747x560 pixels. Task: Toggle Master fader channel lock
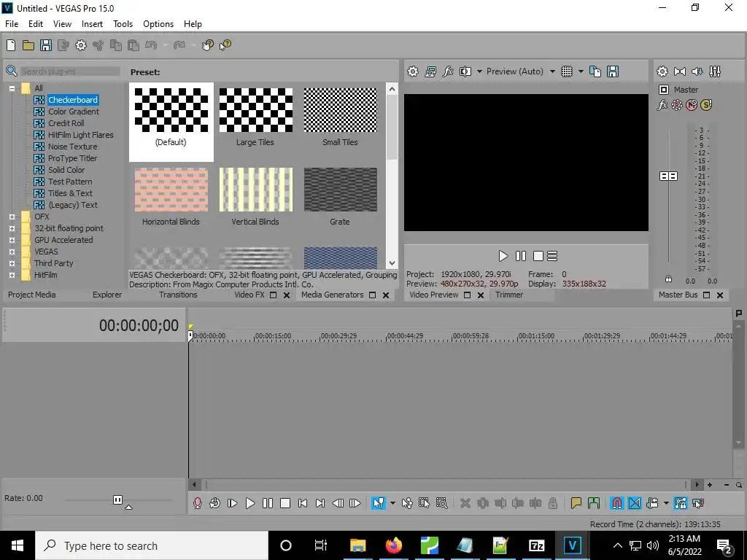pyautogui.click(x=668, y=279)
